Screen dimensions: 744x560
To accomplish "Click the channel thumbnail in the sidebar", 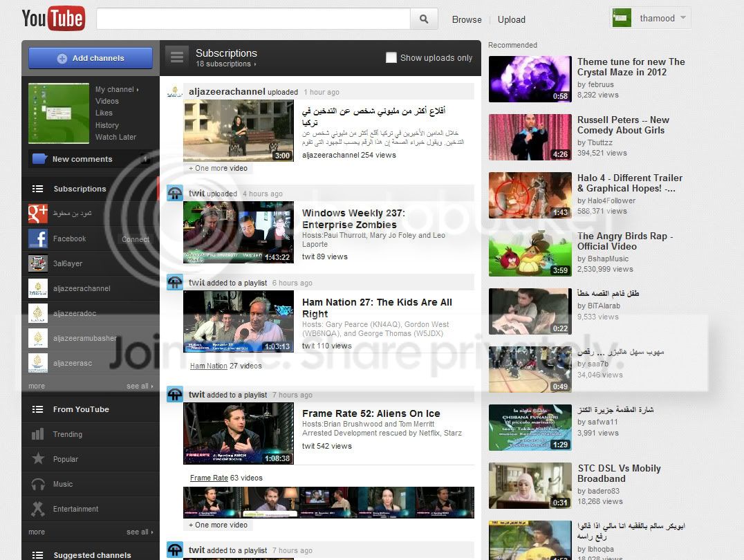I will point(58,113).
